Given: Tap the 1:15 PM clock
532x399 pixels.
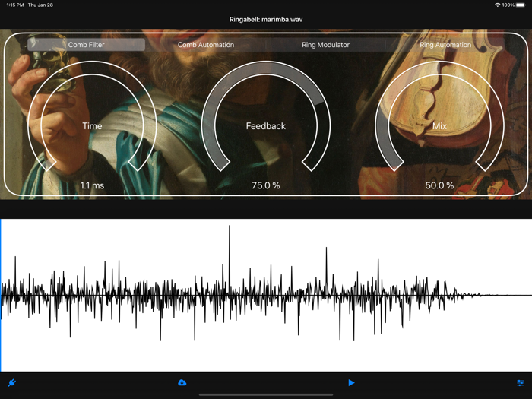Looking at the screenshot, I should (x=15, y=5).
